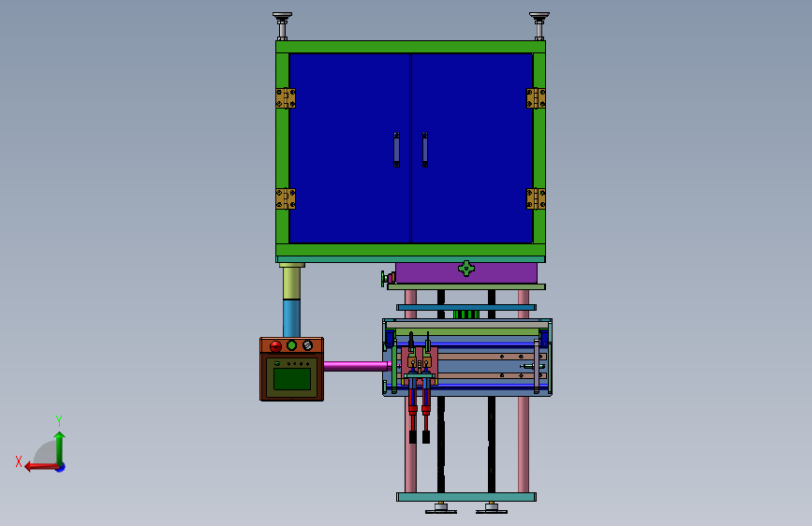The width and height of the screenshot is (812, 526).
Task: Select the green top frame beam of the cabinet
Action: [410, 47]
